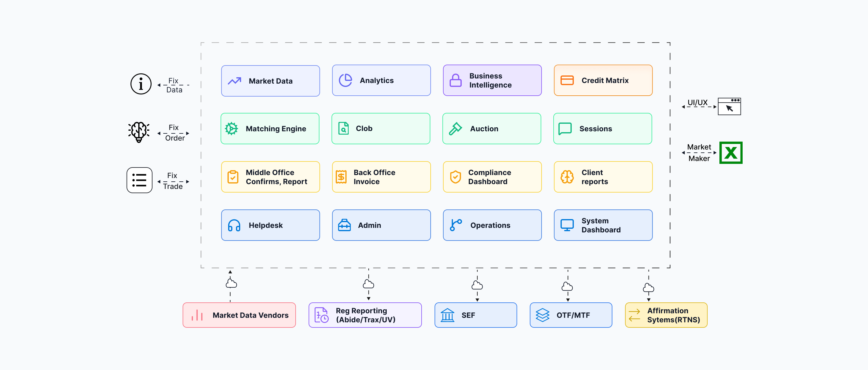The image size is (868, 370).
Task: Open the System Dashboard box
Action: 603,225
